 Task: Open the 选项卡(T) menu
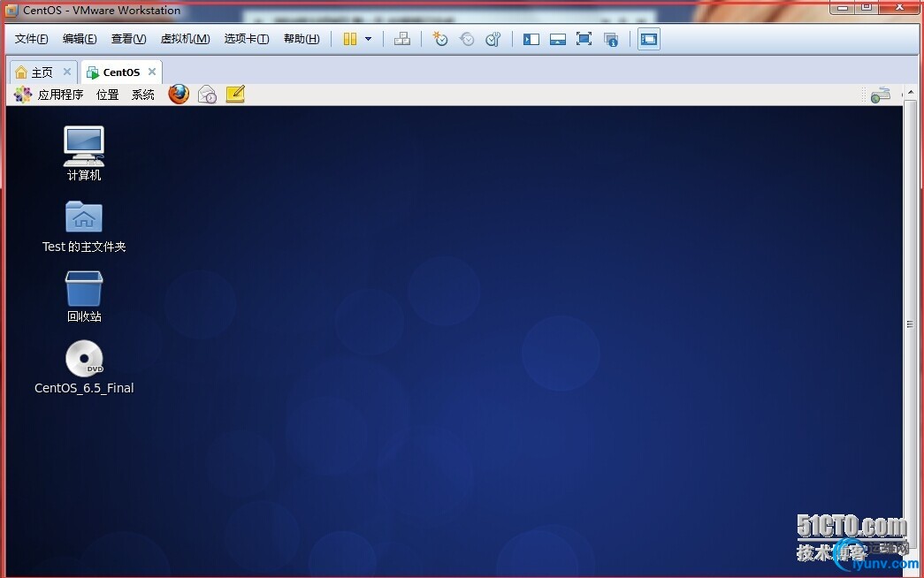click(x=247, y=39)
